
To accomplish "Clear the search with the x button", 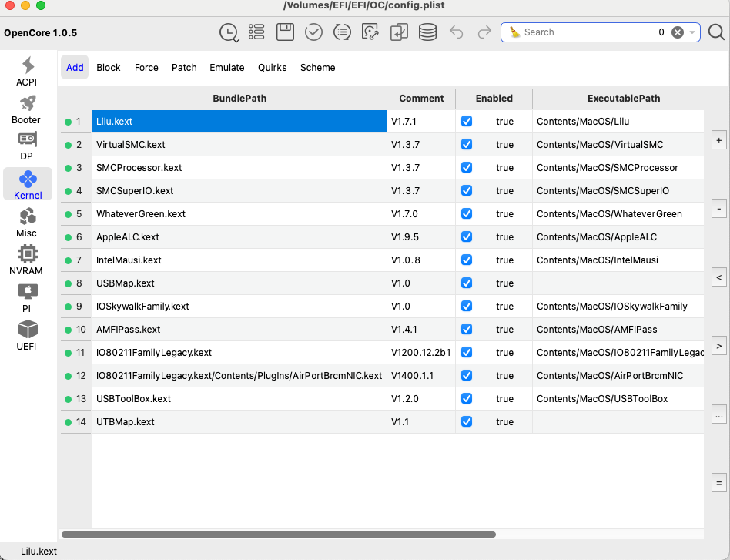I will [678, 32].
